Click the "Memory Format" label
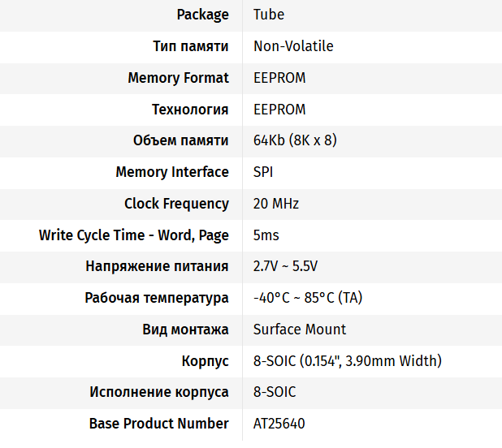This screenshot has height=448, width=502. tap(178, 78)
